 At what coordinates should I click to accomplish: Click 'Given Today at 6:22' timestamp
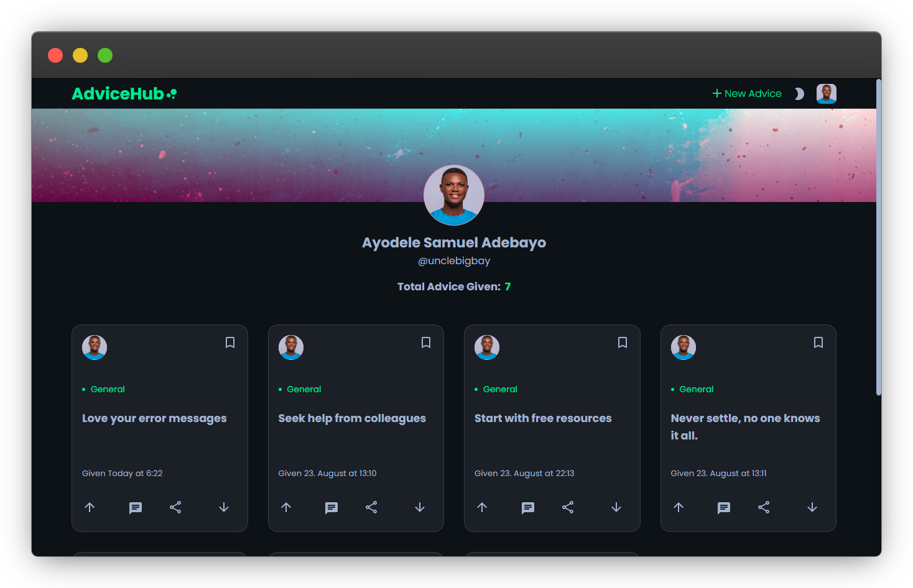click(123, 473)
